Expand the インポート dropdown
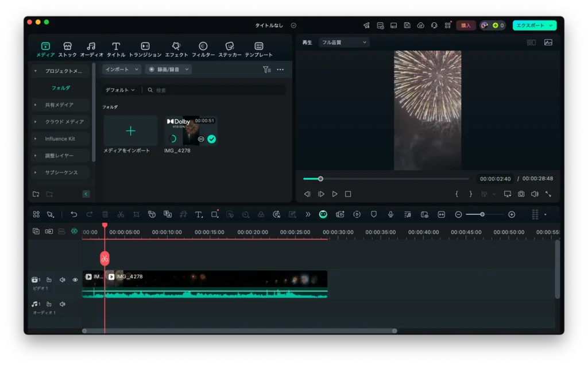Image resolution: width=588 pixels, height=366 pixels. pyautogui.click(x=122, y=70)
